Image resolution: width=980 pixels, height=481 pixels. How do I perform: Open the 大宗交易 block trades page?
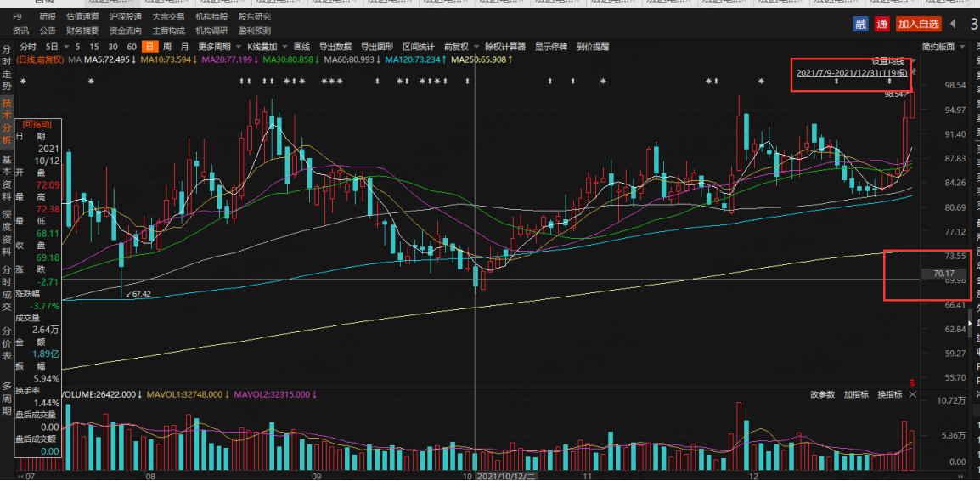point(168,16)
